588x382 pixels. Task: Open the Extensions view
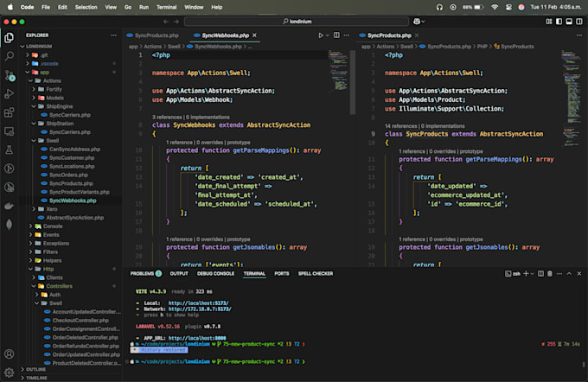(9, 112)
